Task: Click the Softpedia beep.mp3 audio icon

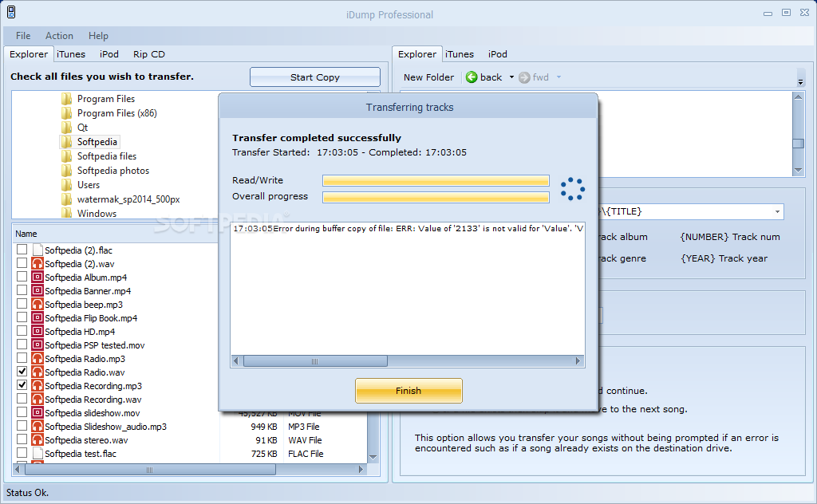Action: (x=37, y=304)
